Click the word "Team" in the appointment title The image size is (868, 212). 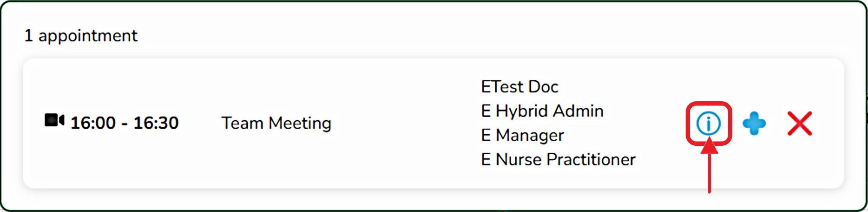(242, 123)
